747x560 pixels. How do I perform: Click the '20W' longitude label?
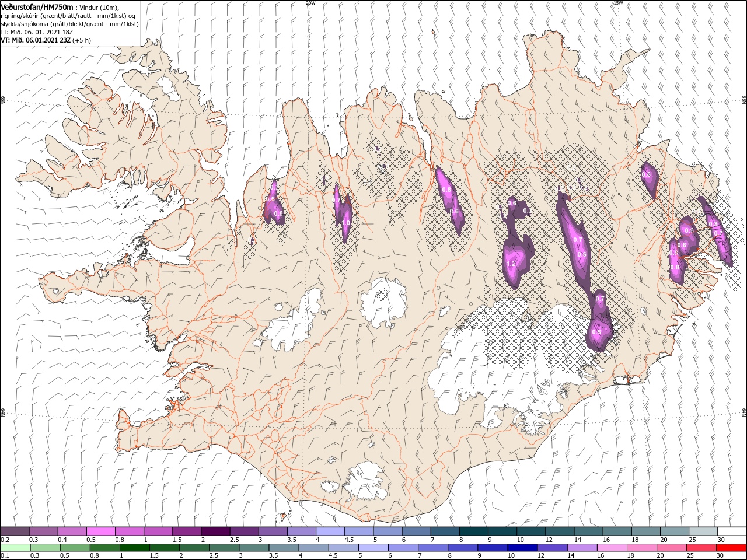(x=310, y=3)
